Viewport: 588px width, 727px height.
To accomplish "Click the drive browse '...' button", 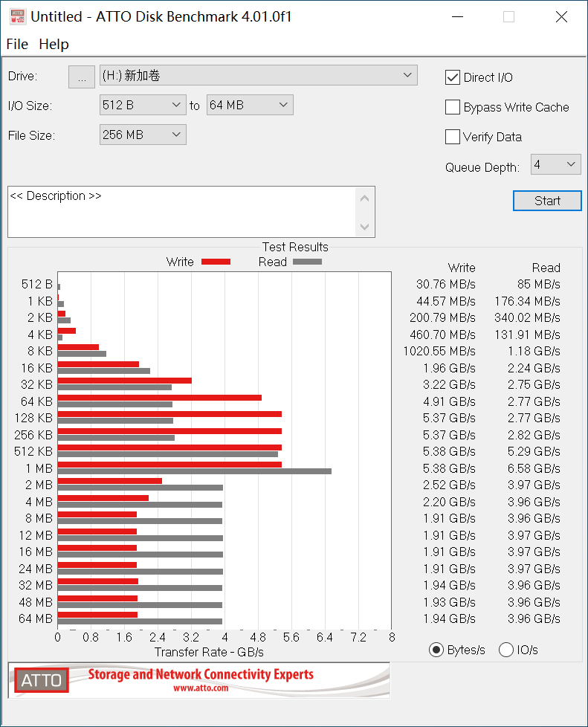I will click(x=82, y=77).
